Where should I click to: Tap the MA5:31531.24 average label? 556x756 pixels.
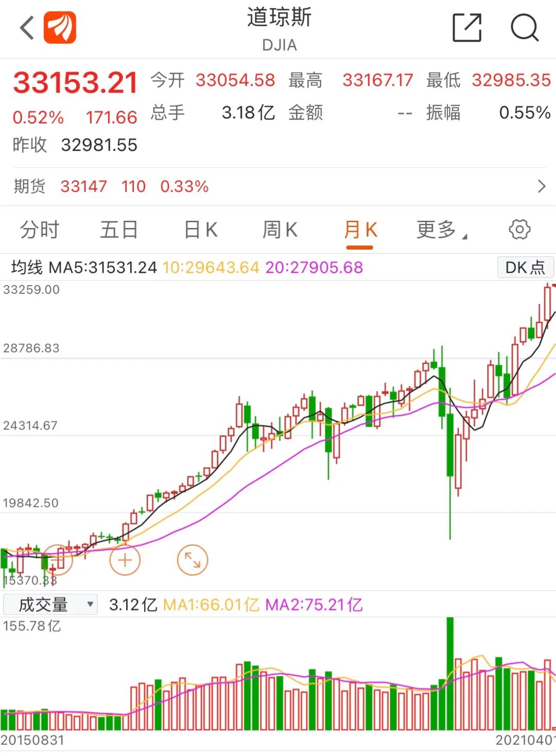(x=103, y=267)
